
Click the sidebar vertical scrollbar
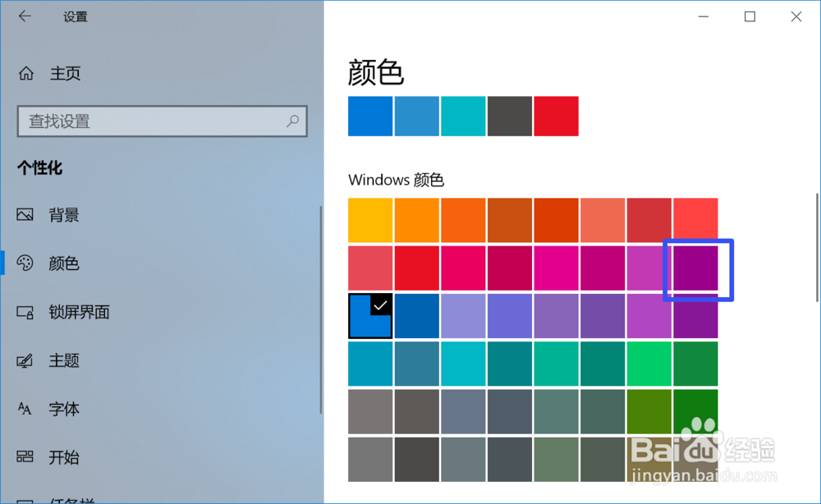321,309
